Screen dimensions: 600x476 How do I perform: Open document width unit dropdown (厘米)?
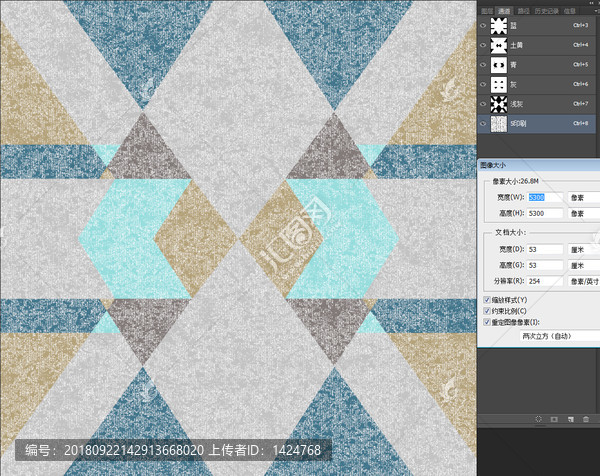(x=584, y=249)
